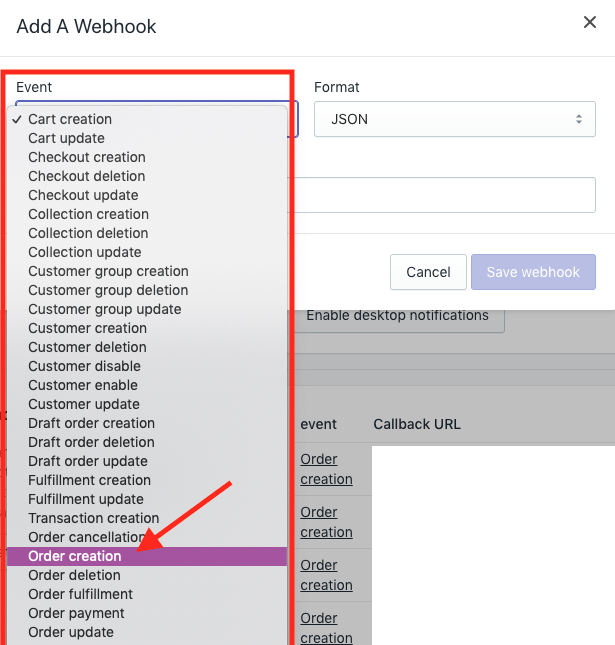Select Order creation from event list
The image size is (615, 645).
[147, 556]
